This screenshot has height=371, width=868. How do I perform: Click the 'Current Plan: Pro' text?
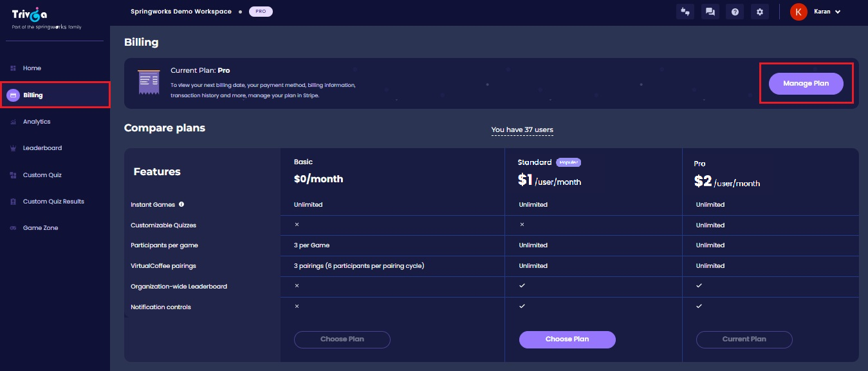(x=200, y=71)
